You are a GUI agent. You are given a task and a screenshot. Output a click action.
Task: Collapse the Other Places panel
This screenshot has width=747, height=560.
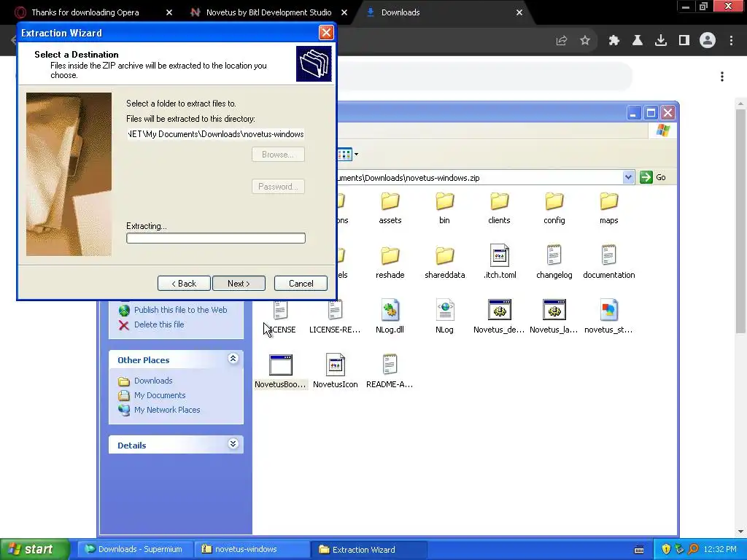(233, 359)
